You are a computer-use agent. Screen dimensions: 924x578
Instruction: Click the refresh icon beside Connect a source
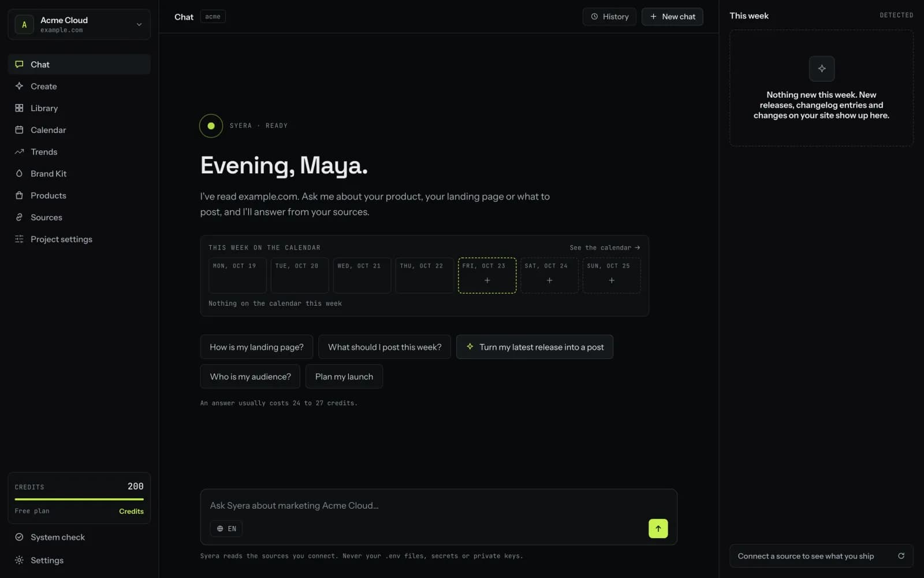901,556
